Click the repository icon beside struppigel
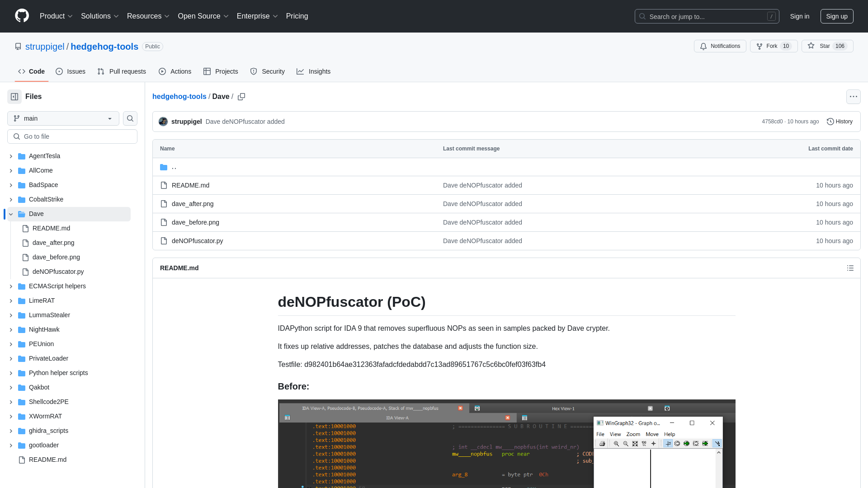Viewport: 868px width, 488px height. tap(18, 47)
